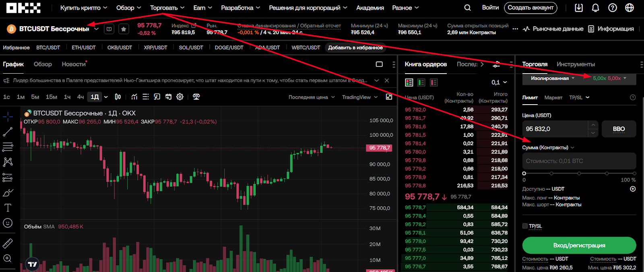Toggle the chart panel layout rectangle icon

click(379, 64)
